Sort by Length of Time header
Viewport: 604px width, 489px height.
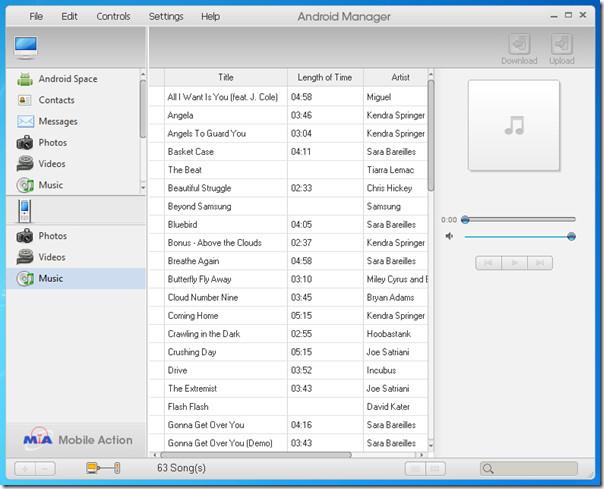325,77
